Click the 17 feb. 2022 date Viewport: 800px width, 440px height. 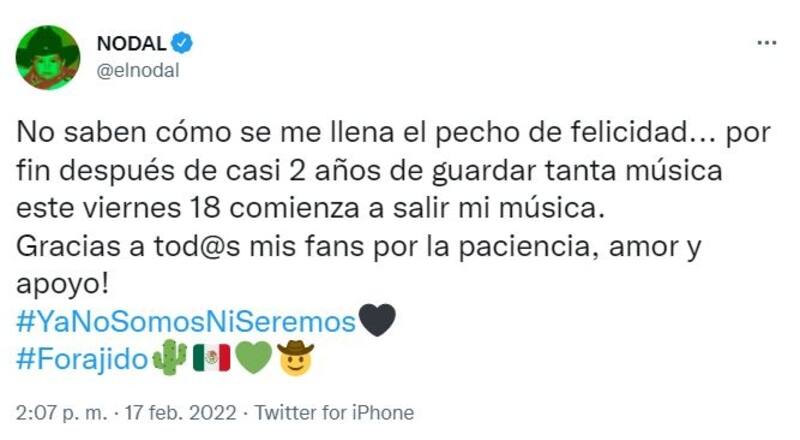coord(187,412)
